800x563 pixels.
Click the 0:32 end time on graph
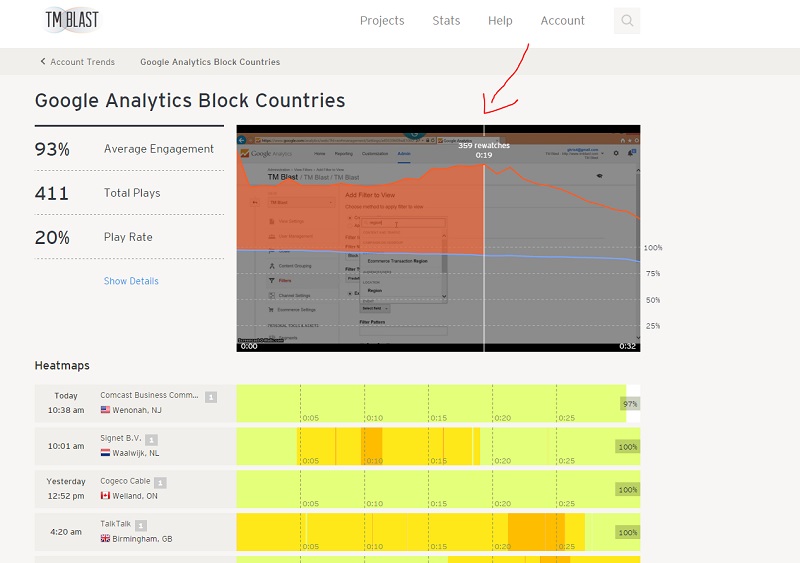(628, 346)
